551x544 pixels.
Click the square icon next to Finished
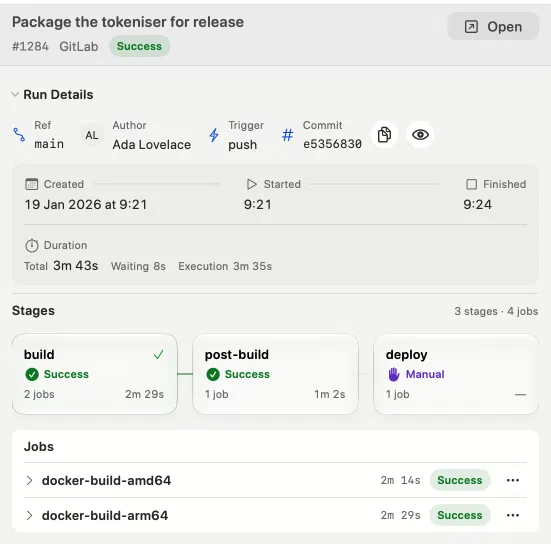(x=471, y=184)
